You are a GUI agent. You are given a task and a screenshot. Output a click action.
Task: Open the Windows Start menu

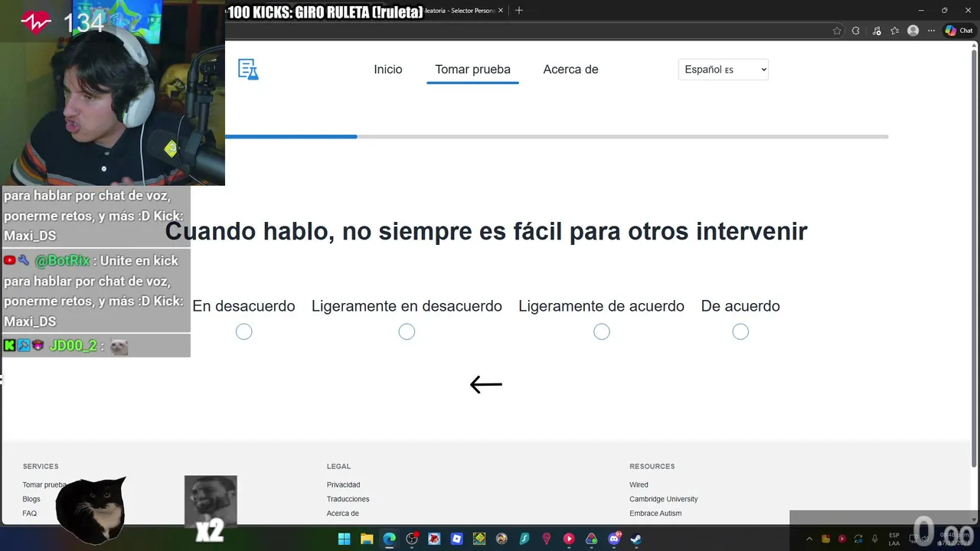pyautogui.click(x=345, y=539)
